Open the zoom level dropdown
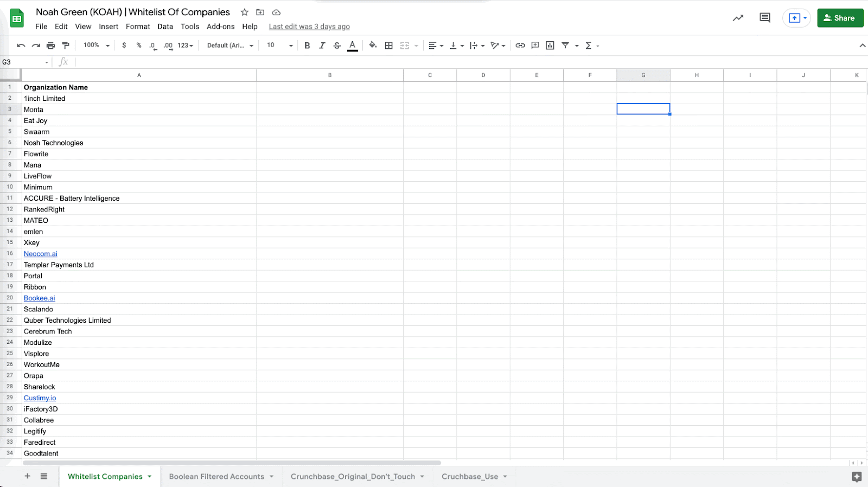 (x=97, y=46)
